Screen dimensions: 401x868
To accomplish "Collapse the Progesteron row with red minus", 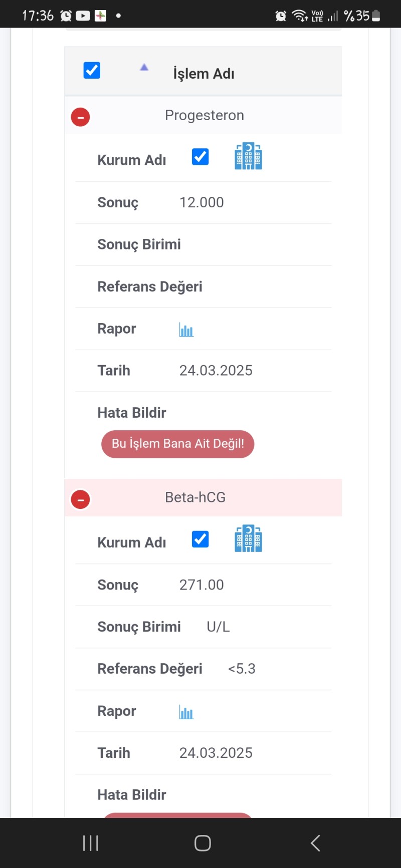I will pyautogui.click(x=80, y=118).
